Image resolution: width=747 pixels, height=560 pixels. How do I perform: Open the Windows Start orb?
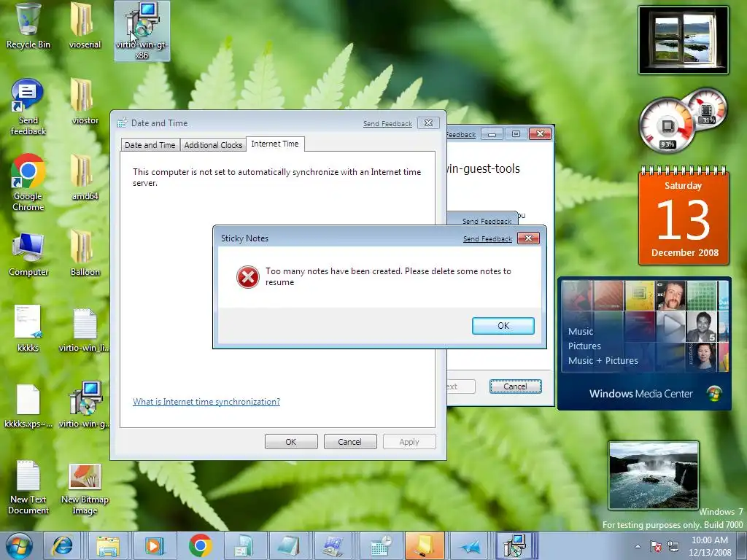point(19,545)
